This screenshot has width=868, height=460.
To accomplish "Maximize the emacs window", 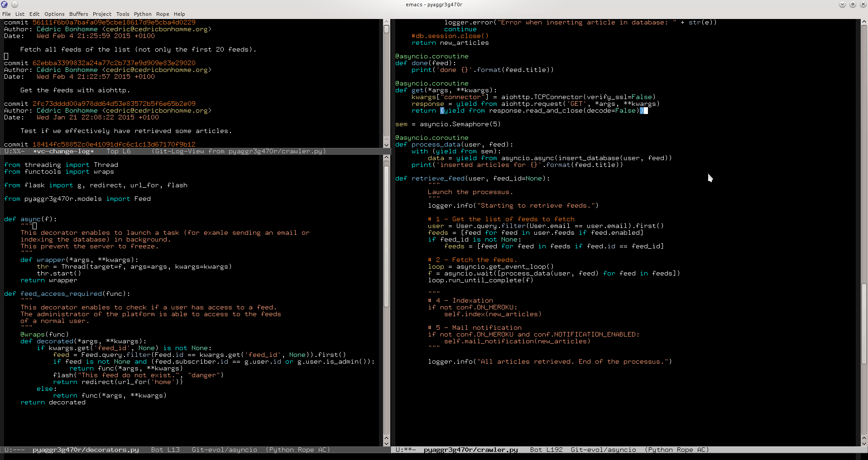I will coord(853,5).
